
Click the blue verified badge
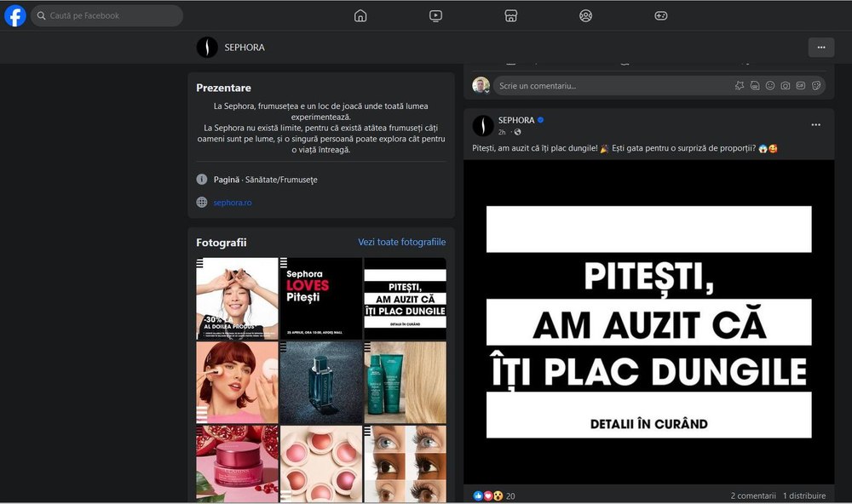[541, 120]
